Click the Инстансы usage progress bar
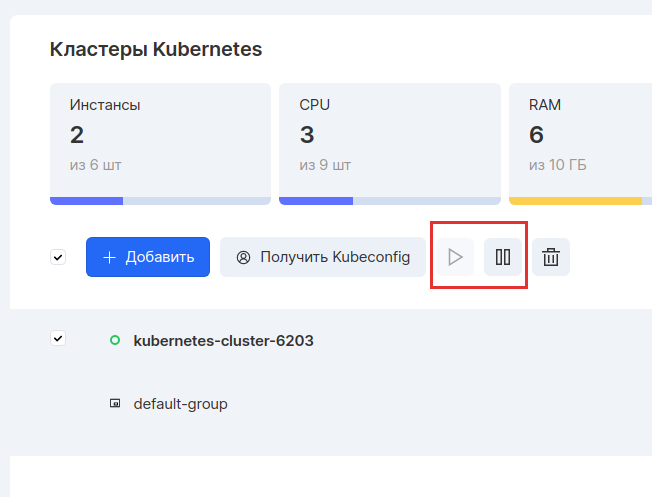 161,201
